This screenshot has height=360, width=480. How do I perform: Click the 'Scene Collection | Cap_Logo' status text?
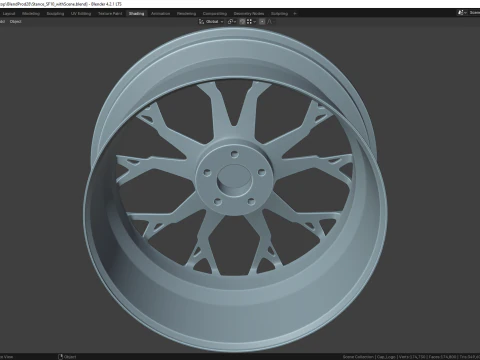369,357
